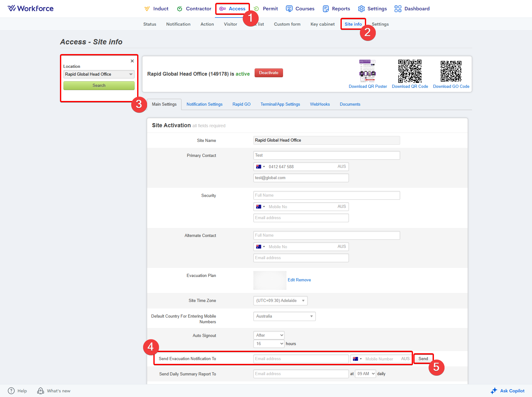Open the Dashboard grid icon
This screenshot has width=532, height=397.
(398, 9)
